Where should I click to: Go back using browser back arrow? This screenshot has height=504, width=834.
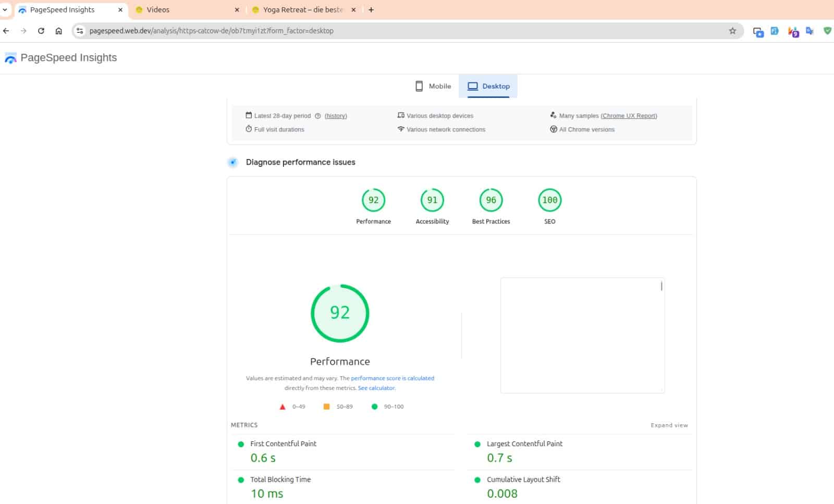pyautogui.click(x=6, y=31)
